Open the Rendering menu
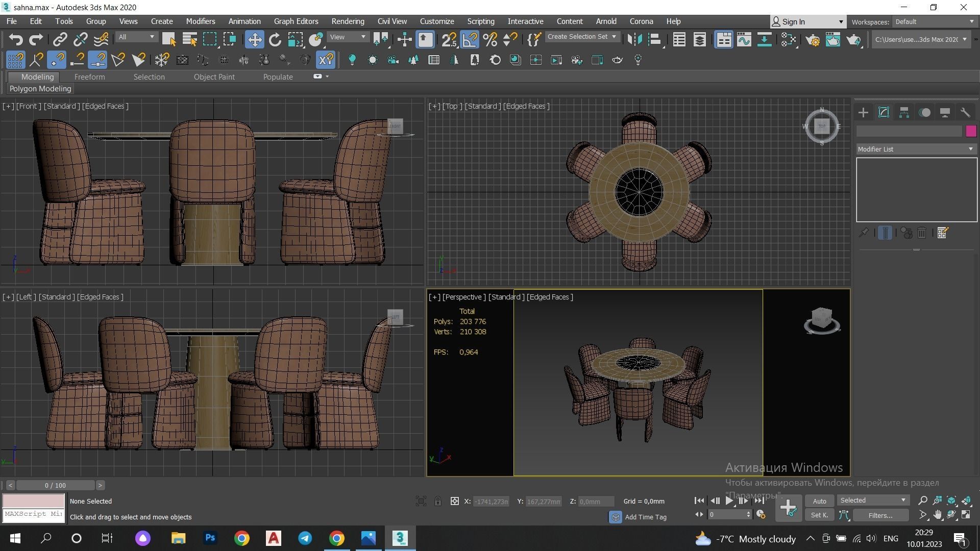This screenshot has height=551, width=980. [348, 21]
